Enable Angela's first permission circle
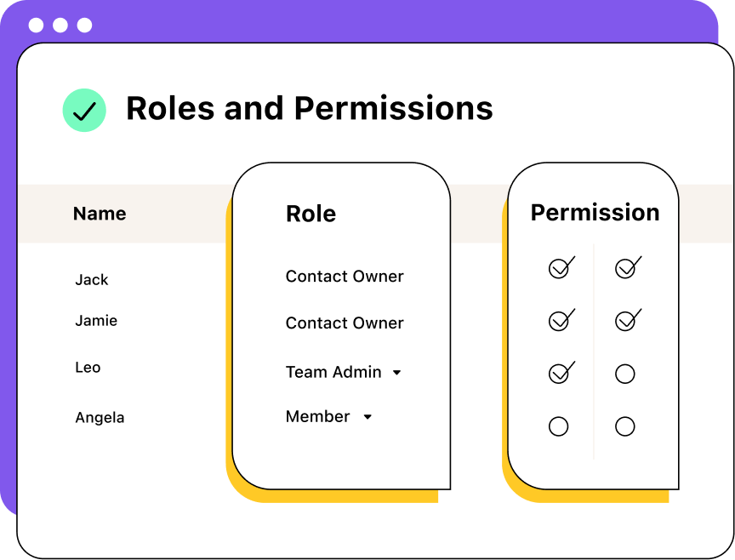The width and height of the screenshot is (735, 560). click(559, 426)
